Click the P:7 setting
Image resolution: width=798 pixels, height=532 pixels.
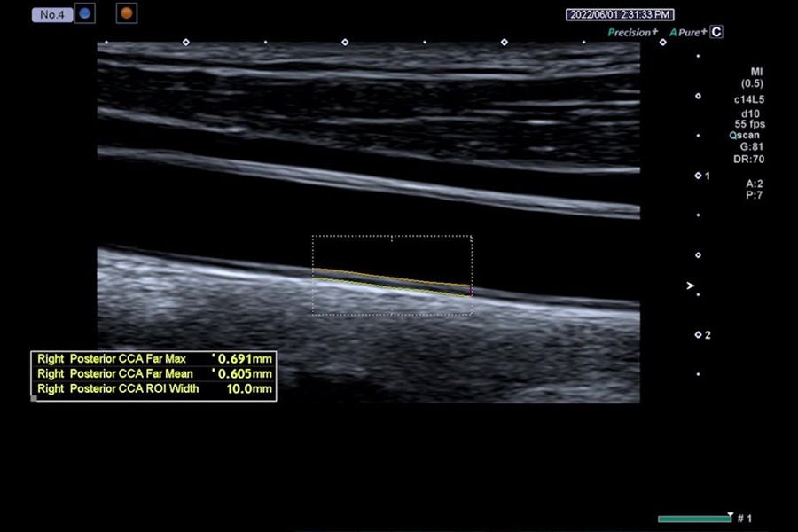click(x=755, y=195)
